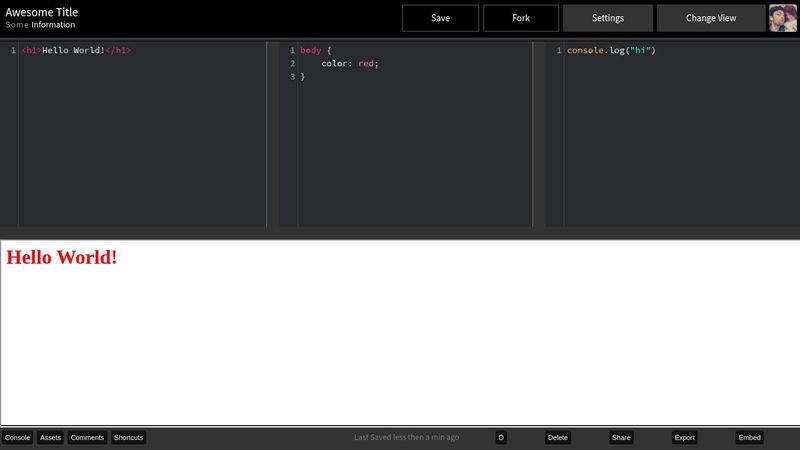
Task: Switch layout using Change View
Action: 711,18
